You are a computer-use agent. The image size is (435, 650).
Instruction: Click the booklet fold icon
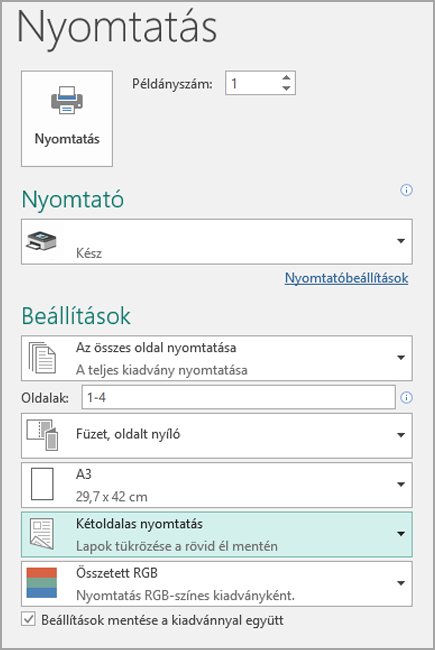[x=42, y=434]
